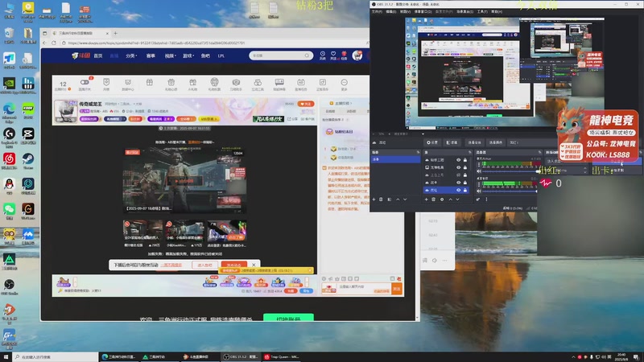Expand 主播投稿 chevron in right sidebar
Image resolution: width=644 pixels, height=362 pixels.
[x=350, y=103]
